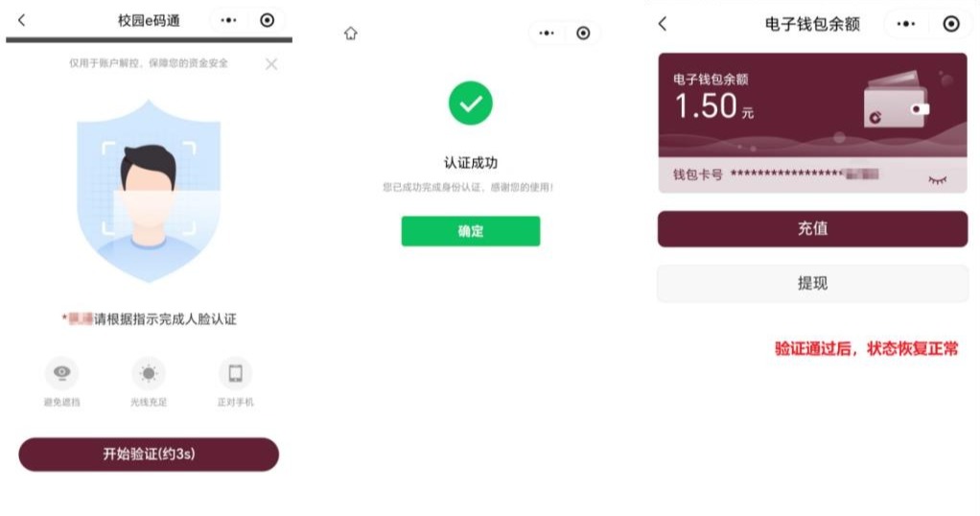
Task: Confirm with the green 确定 button
Action: point(471,231)
